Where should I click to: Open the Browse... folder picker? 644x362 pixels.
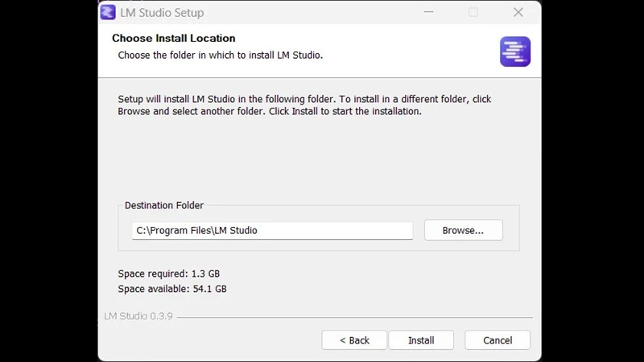pos(463,230)
